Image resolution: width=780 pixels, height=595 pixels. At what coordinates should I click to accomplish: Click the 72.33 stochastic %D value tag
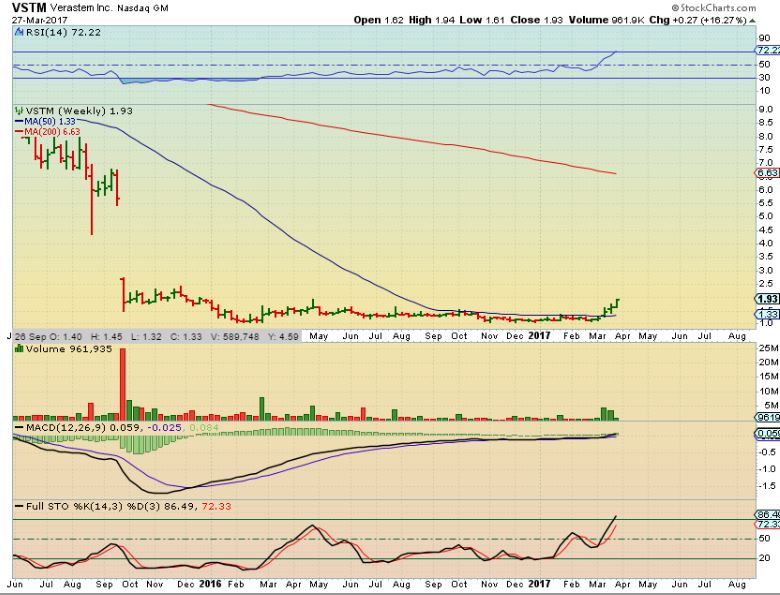[768, 524]
